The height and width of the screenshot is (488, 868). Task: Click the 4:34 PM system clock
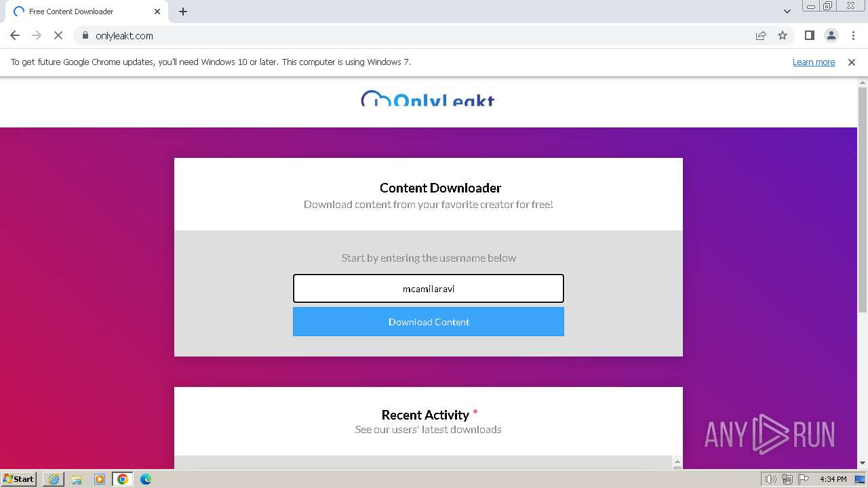[x=833, y=479]
